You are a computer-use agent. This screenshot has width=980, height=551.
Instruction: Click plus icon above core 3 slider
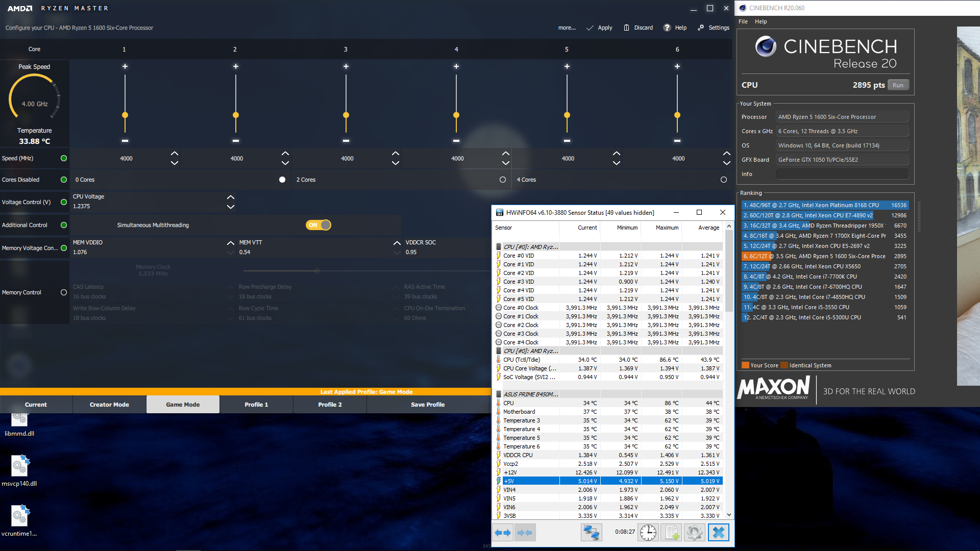point(346,66)
